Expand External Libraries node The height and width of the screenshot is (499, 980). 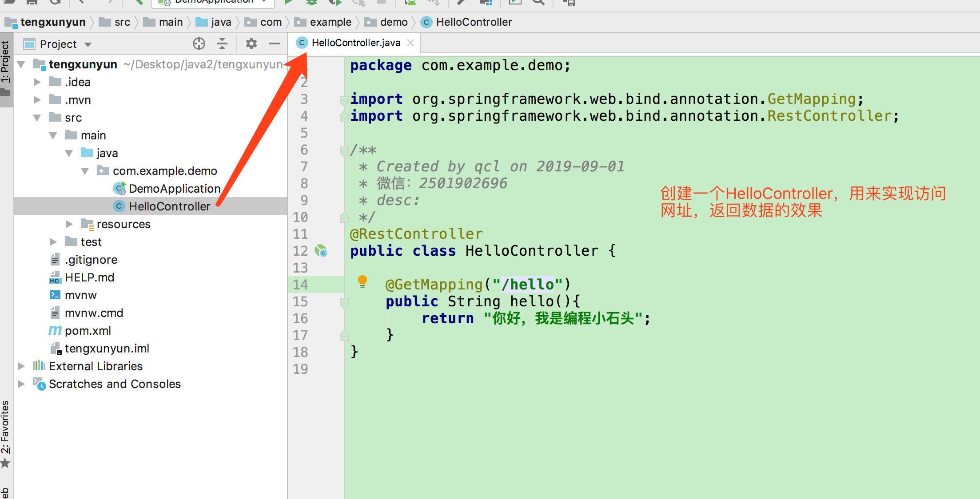coord(21,366)
